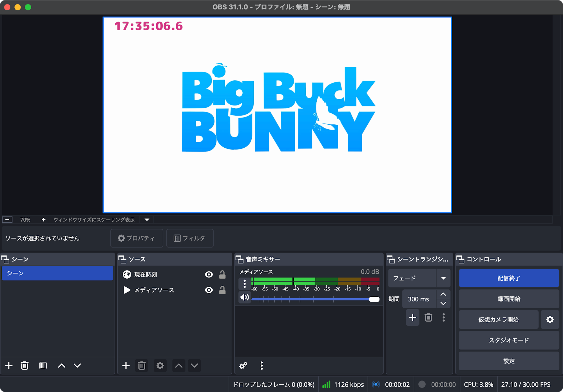The width and height of the screenshot is (563, 392).
Task: Decrease transition duration
Action: (x=443, y=303)
